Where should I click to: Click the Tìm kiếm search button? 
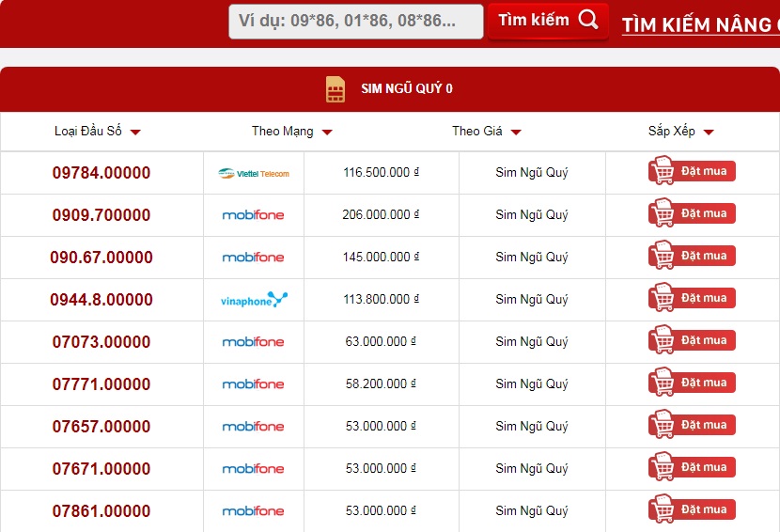tap(548, 21)
